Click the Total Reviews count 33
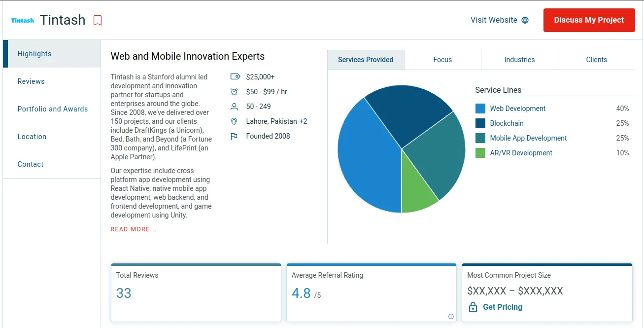Image resolution: width=644 pixels, height=328 pixels. tap(124, 293)
